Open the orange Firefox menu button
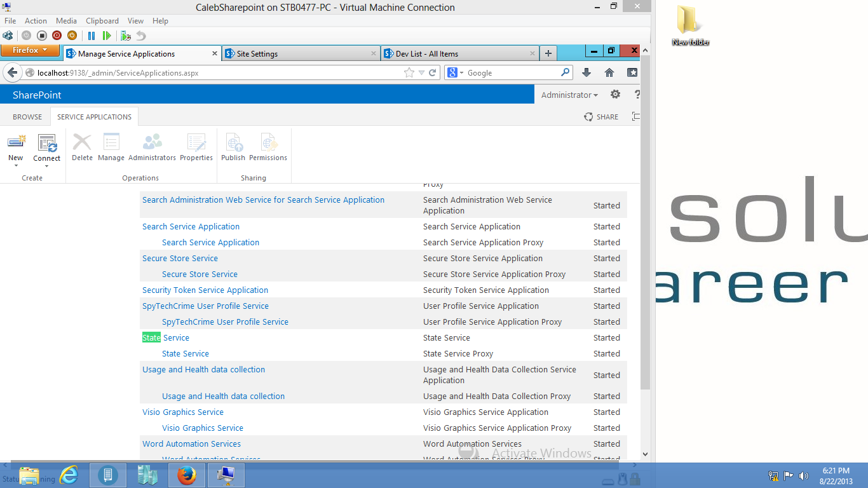 click(30, 50)
